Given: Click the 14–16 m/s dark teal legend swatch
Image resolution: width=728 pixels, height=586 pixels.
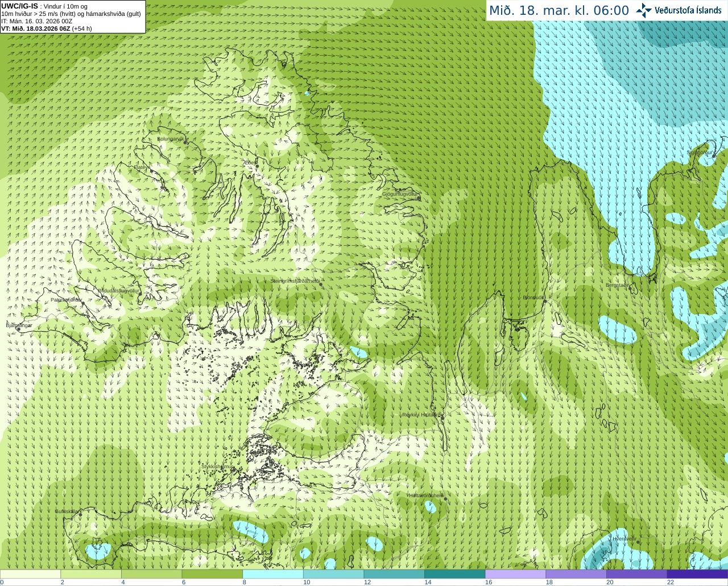Looking at the screenshot, I should click(x=455, y=574).
